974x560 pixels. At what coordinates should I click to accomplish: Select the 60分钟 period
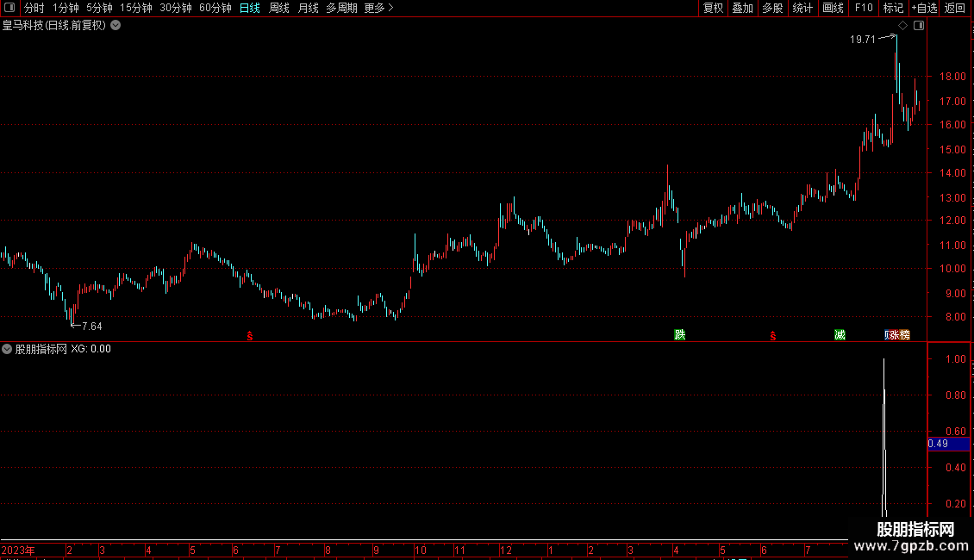click(215, 8)
